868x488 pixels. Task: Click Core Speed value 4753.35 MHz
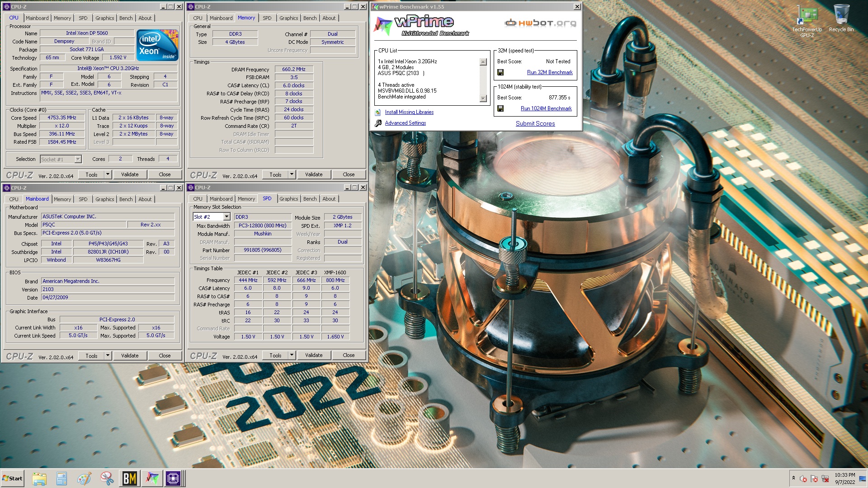62,117
